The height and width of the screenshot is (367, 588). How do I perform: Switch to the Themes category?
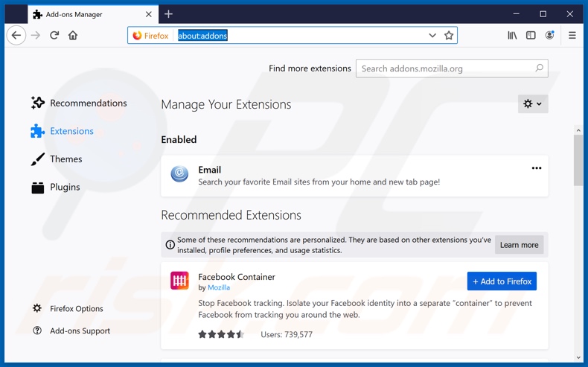[x=57, y=159]
